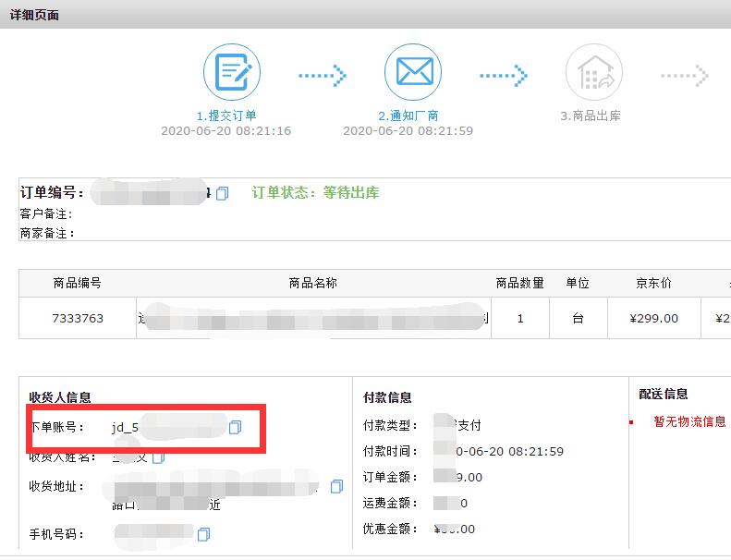Viewport: 731px width, 560px height.
Task: Copy the shipping address
Action: pyautogui.click(x=336, y=486)
